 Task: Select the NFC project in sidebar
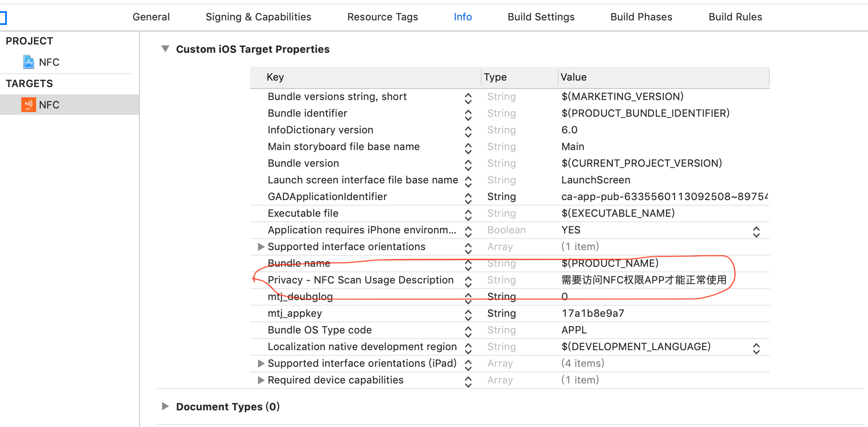point(49,62)
